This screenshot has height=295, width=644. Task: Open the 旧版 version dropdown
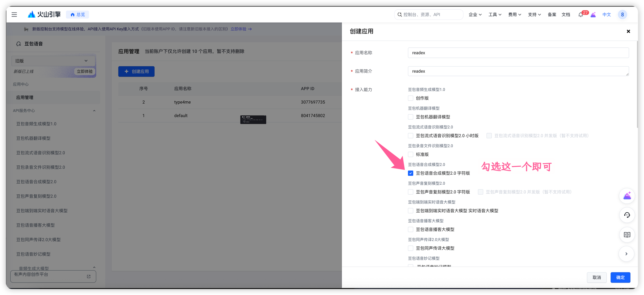53,61
